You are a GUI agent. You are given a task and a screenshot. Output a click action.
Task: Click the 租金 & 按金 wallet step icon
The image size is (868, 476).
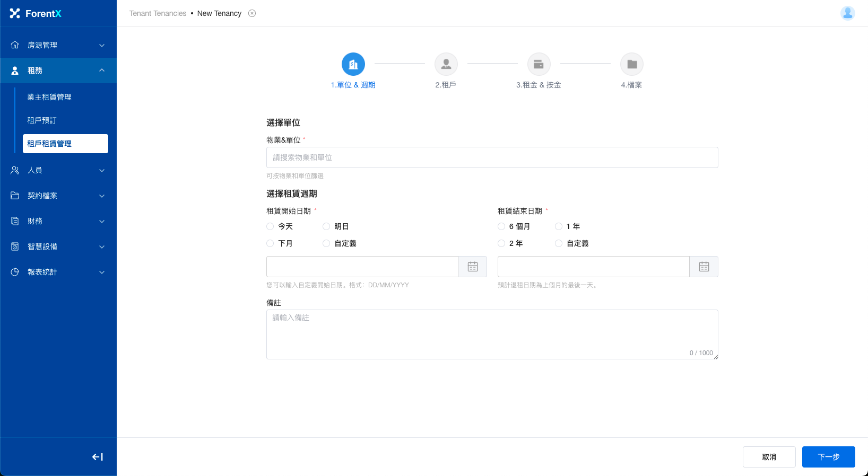[539, 64]
